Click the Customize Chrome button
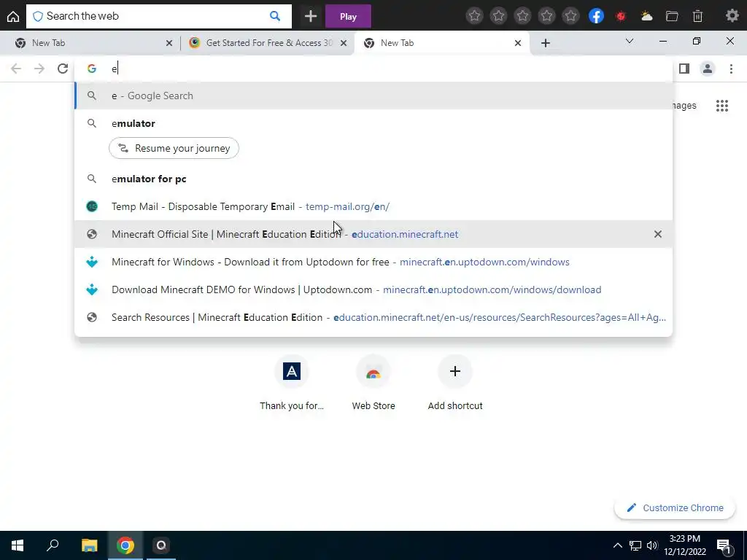 click(x=675, y=507)
